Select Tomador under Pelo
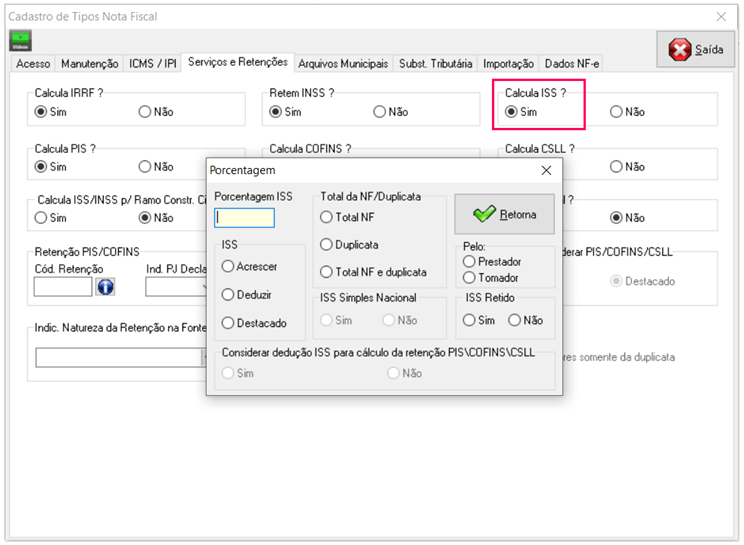The height and width of the screenshot is (545, 744). (470, 277)
